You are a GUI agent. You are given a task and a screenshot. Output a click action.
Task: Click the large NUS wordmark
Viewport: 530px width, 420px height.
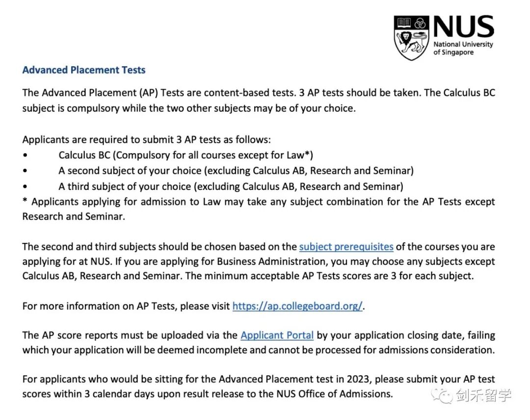(464, 26)
